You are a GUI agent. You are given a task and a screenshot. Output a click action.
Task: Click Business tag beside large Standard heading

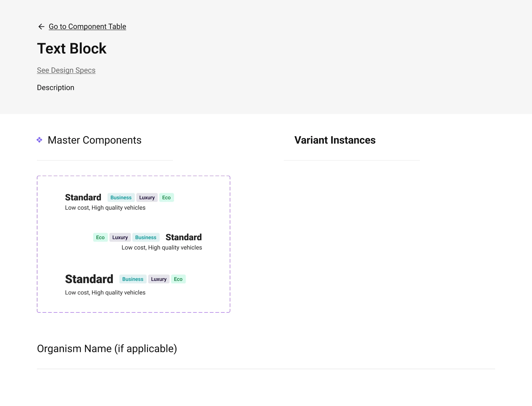click(x=133, y=279)
